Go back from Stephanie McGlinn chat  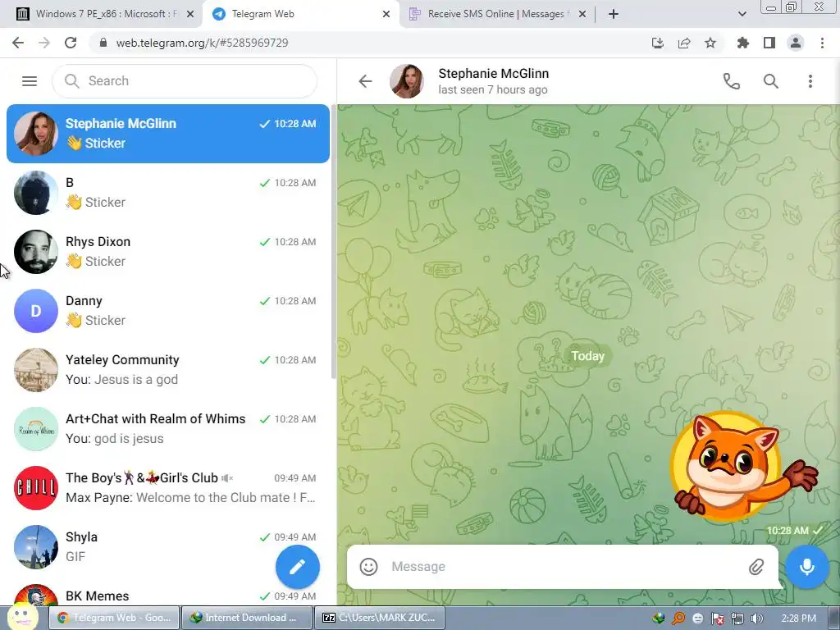pos(365,81)
